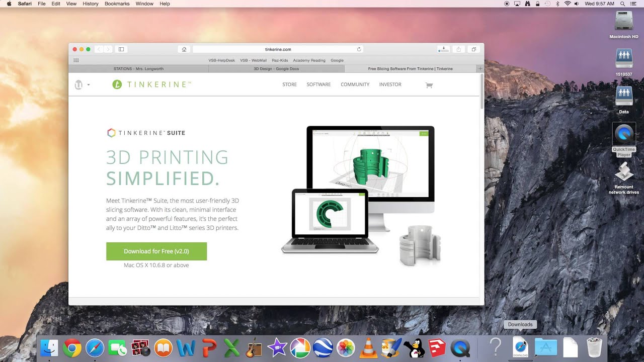Screen dimensions: 644x362
Task: Show Safari downloads list
Action: (443, 49)
